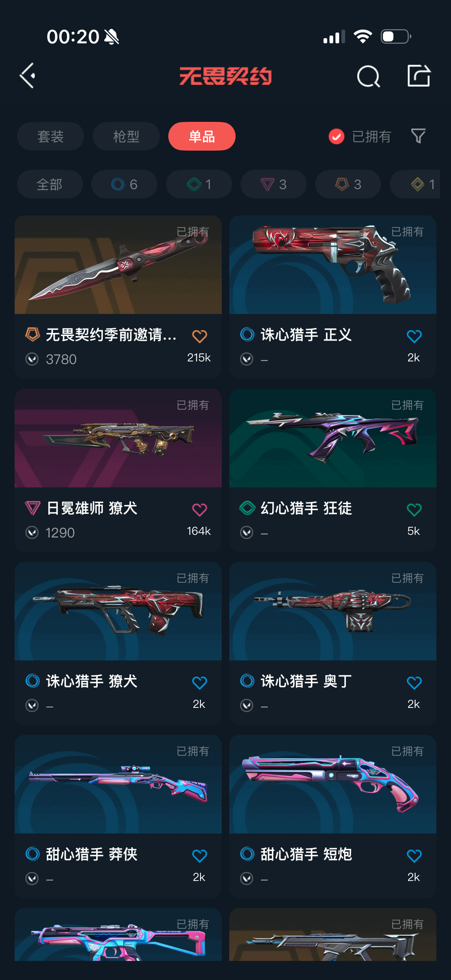This screenshot has width=451, height=980.
Task: Filter by orange pentagon tier with 3
Action: [348, 184]
